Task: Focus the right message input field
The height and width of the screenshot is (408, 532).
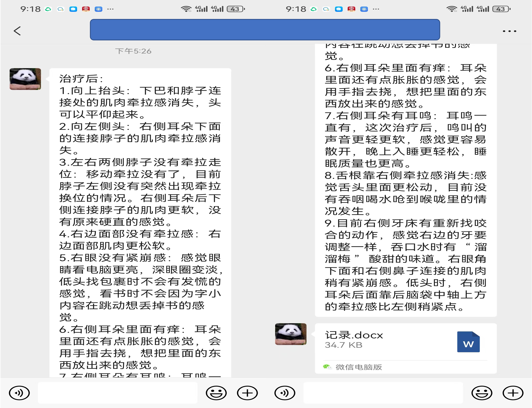Action: pos(383,393)
